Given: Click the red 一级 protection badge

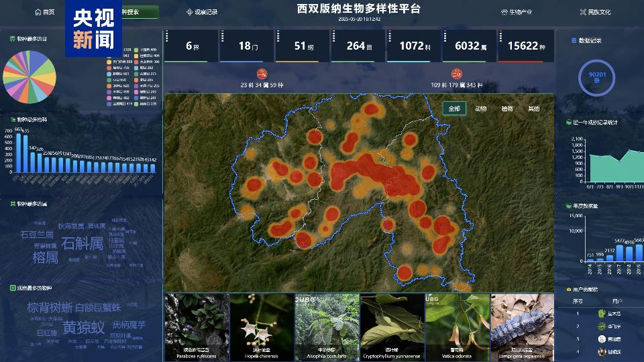Looking at the screenshot, I should click(x=262, y=74).
